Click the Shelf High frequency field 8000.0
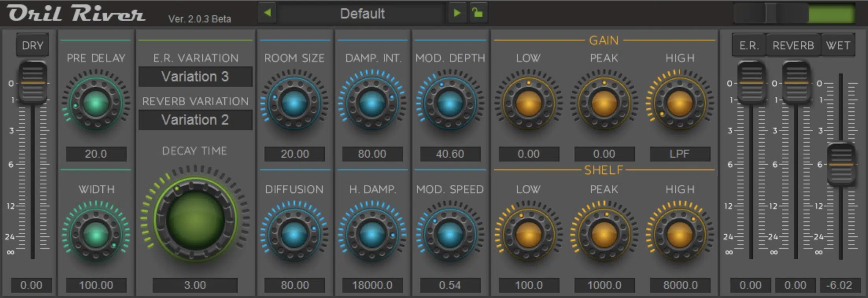868x298 pixels. click(x=680, y=285)
